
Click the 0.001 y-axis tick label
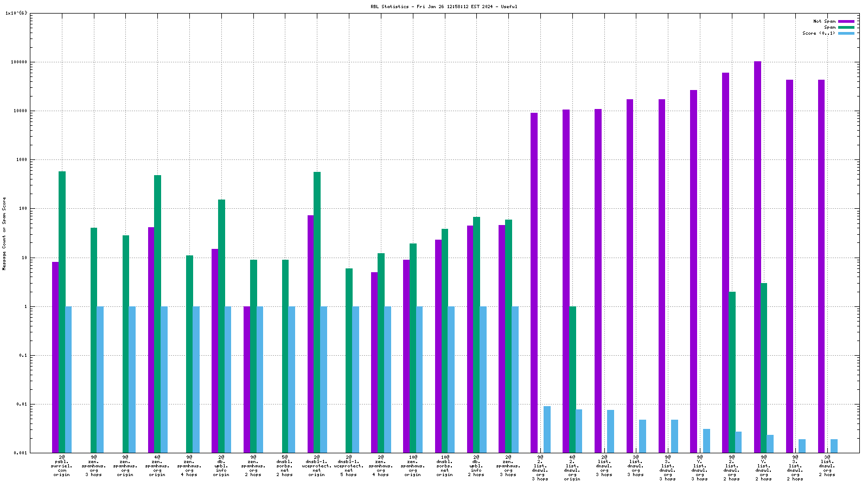(20, 453)
